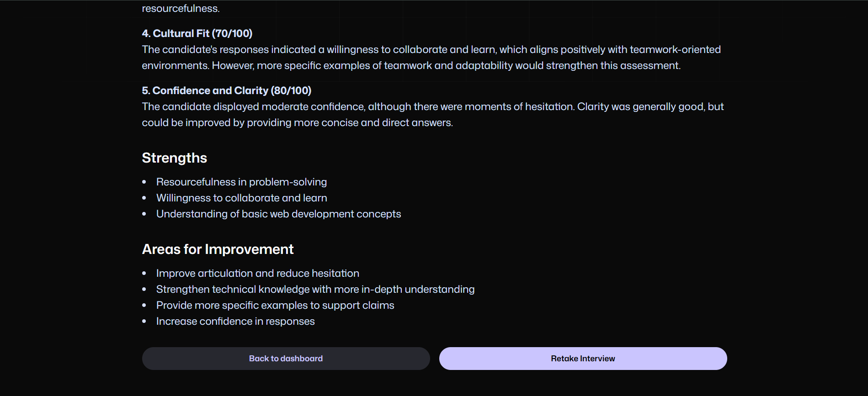Image resolution: width=868 pixels, height=396 pixels.
Task: Click the Increase confidence in responses item
Action: click(235, 321)
